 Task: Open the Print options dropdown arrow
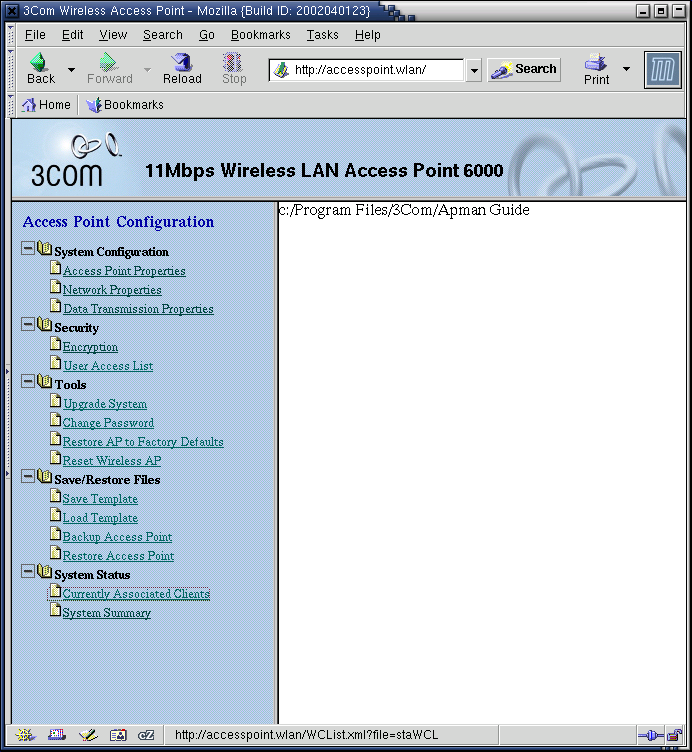[x=626, y=69]
